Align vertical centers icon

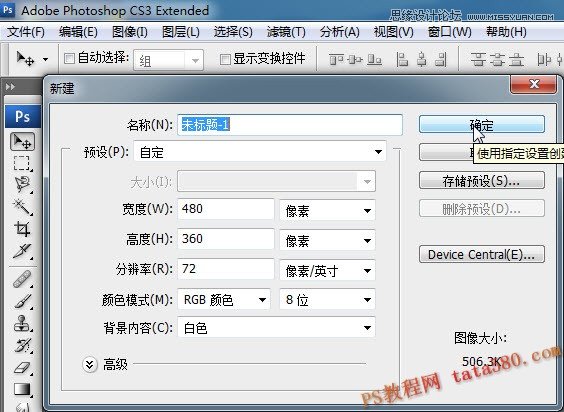[x=355, y=59]
